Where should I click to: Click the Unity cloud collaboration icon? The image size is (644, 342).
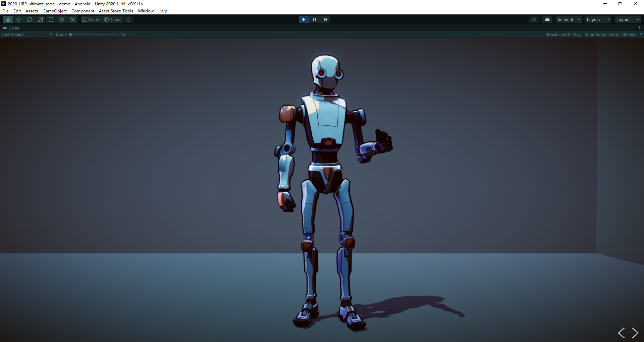[x=547, y=19]
